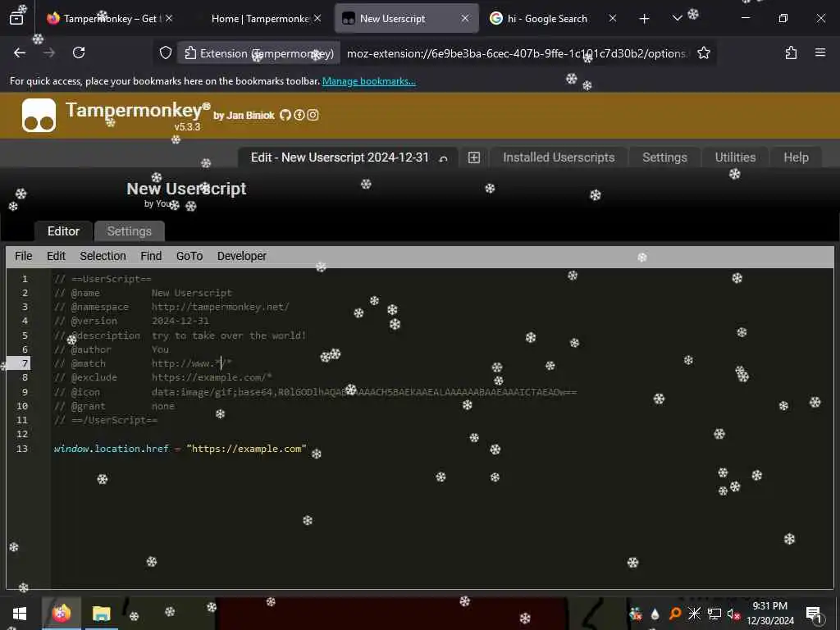Open the notification center icon
840x630 pixels.
click(814, 614)
